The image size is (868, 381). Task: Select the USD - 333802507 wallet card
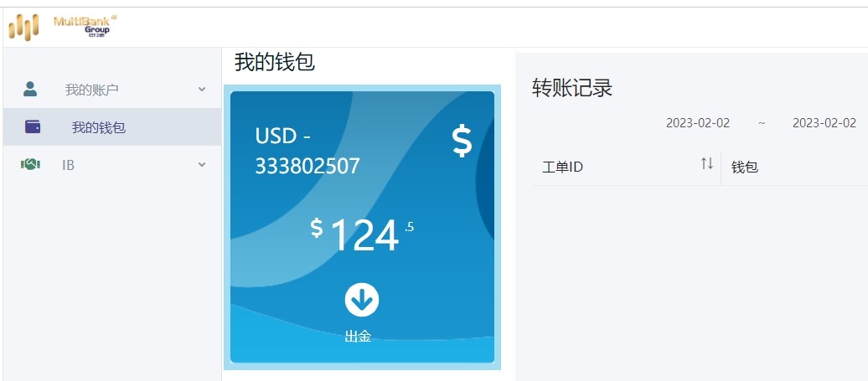pos(362,227)
